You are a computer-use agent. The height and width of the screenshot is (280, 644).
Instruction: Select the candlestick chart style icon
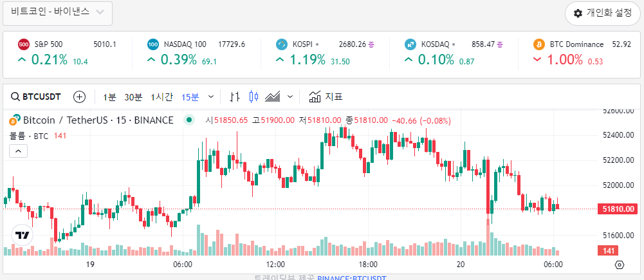click(x=254, y=97)
